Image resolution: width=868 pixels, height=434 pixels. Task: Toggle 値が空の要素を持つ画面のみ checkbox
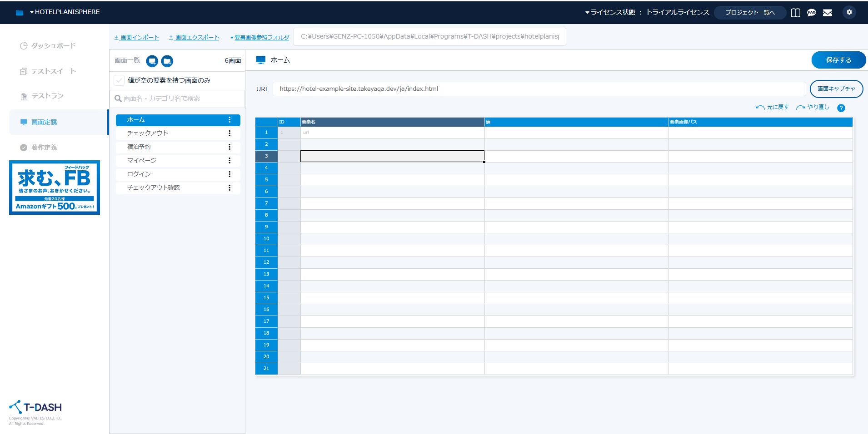pyautogui.click(x=119, y=80)
